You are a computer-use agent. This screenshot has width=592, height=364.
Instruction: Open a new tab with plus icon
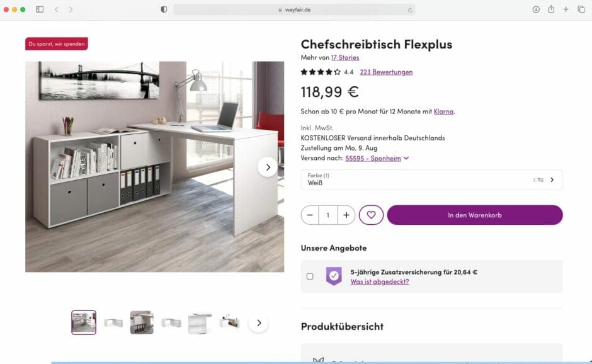pyautogui.click(x=566, y=9)
